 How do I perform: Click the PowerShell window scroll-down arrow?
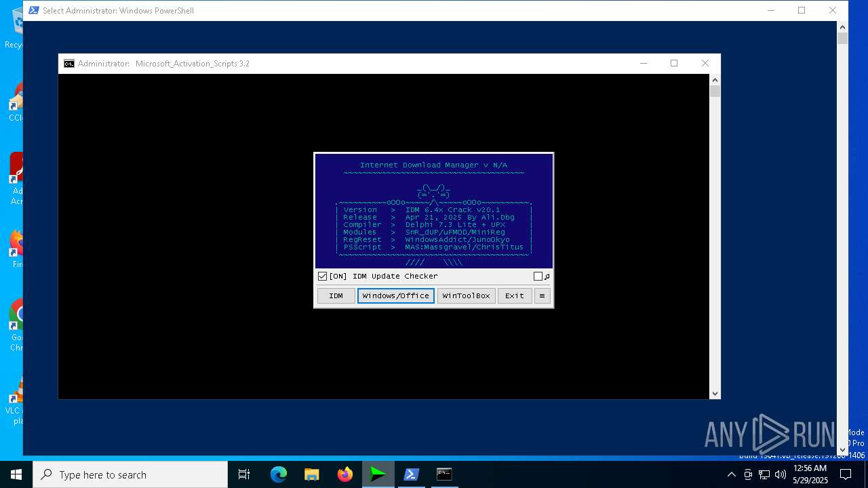[842, 450]
